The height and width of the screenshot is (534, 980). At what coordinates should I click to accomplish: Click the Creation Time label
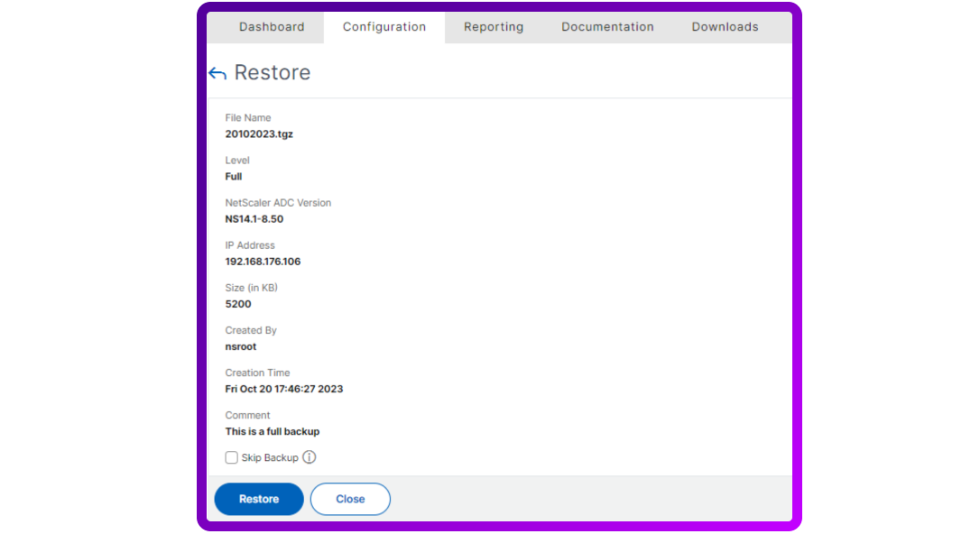[x=257, y=373]
